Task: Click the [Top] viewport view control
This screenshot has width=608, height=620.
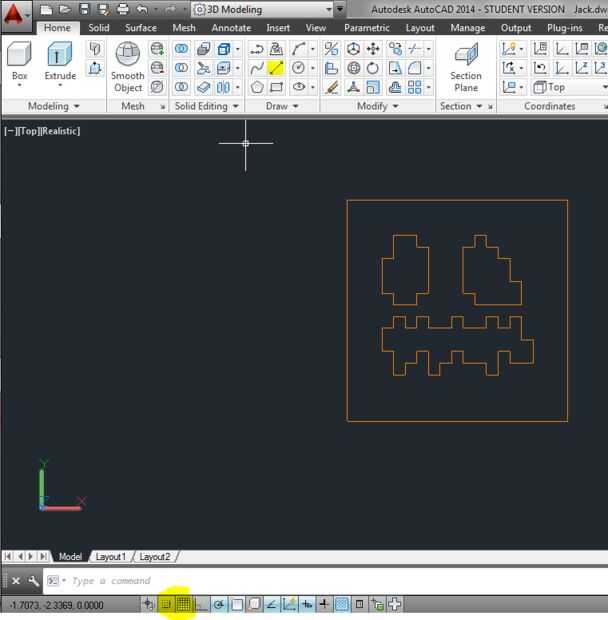Action: click(28, 131)
